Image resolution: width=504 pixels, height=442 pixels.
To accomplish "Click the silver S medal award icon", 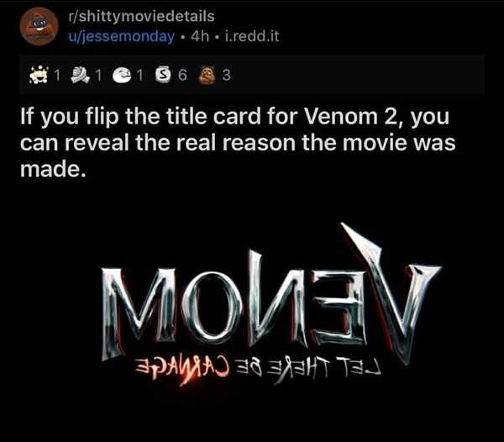I will pos(163,75).
